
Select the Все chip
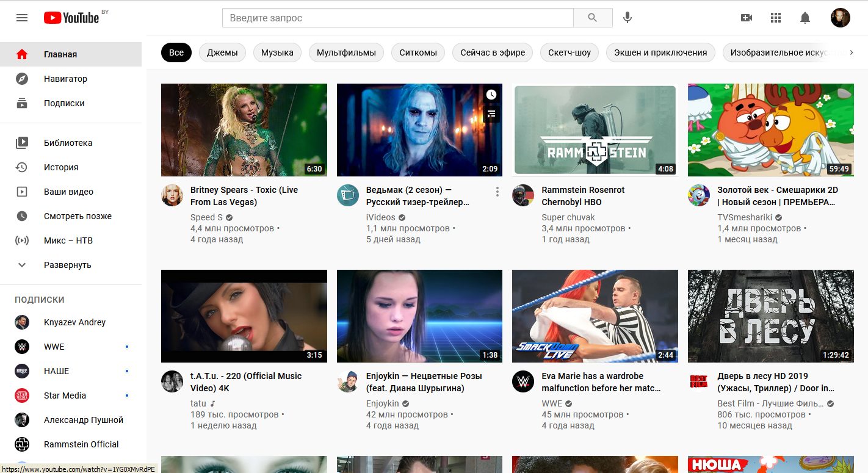176,52
